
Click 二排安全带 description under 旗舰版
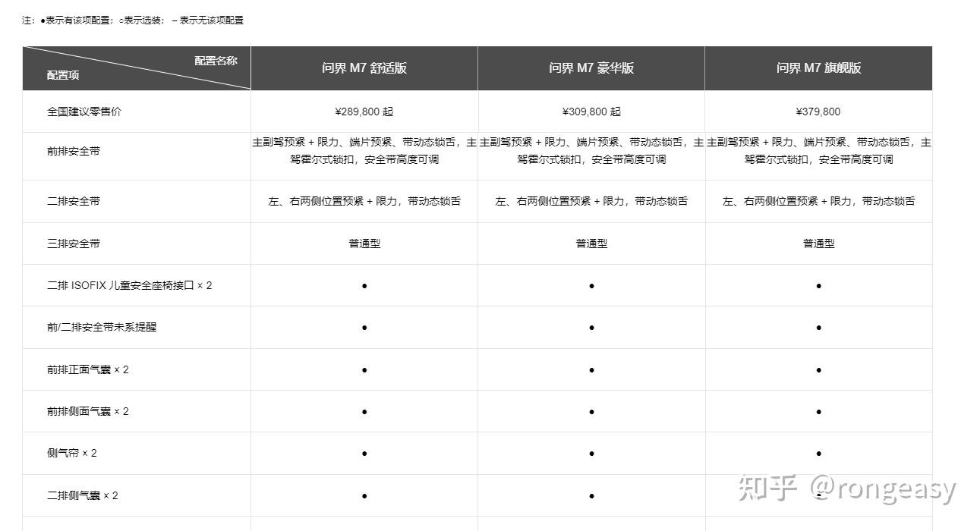pyautogui.click(x=818, y=201)
